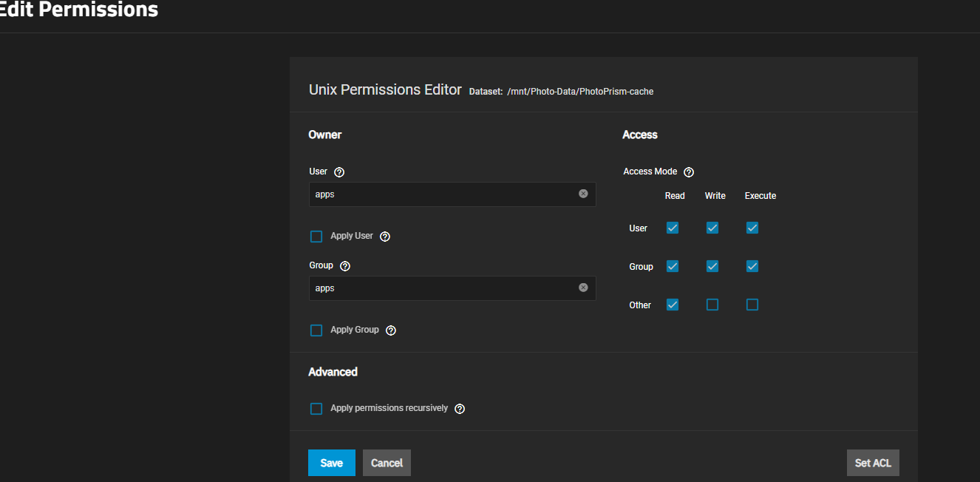Enable the Apply User checkbox
The image size is (980, 482).
click(316, 237)
